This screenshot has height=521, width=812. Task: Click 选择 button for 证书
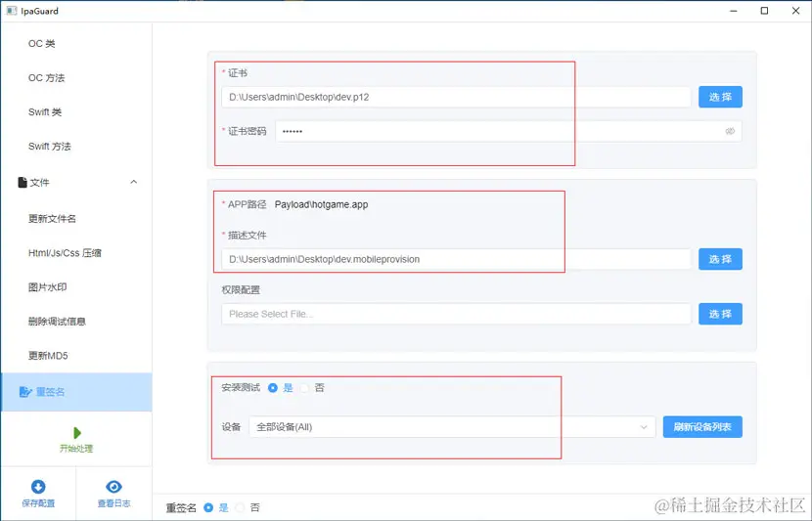[720, 97]
